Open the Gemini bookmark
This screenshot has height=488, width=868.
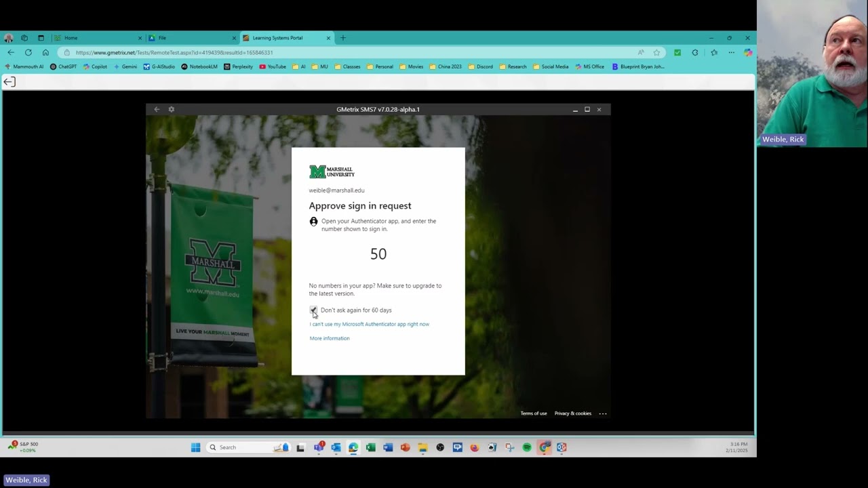coord(125,66)
